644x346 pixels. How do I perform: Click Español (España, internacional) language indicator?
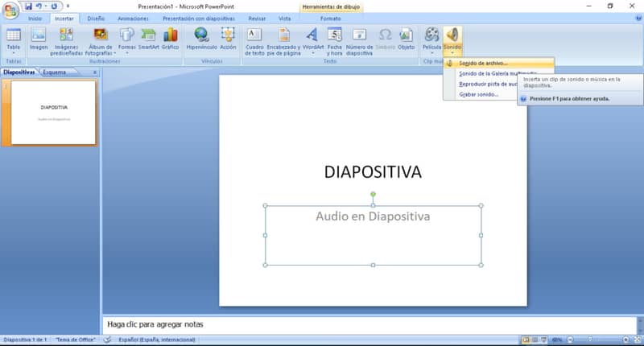coord(157,340)
